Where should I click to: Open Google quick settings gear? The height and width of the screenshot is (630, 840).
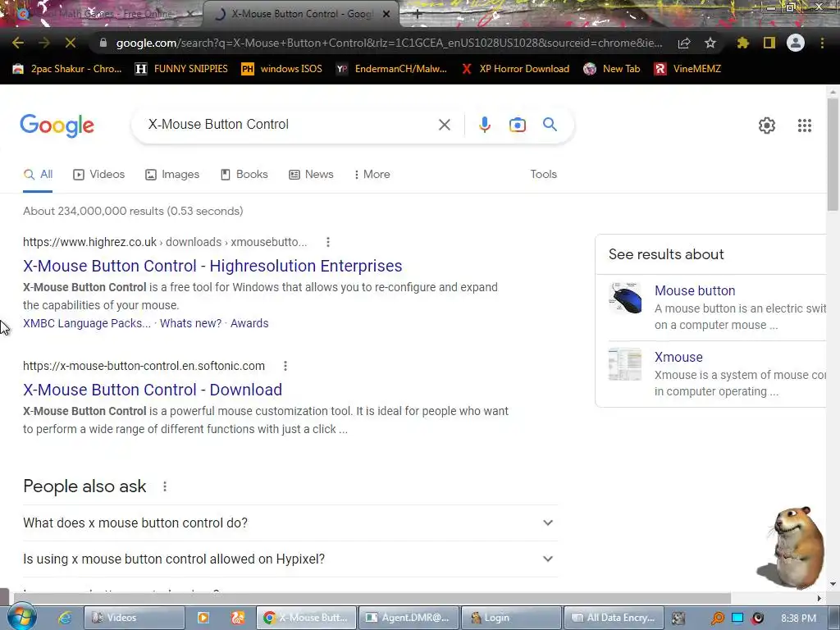click(767, 126)
